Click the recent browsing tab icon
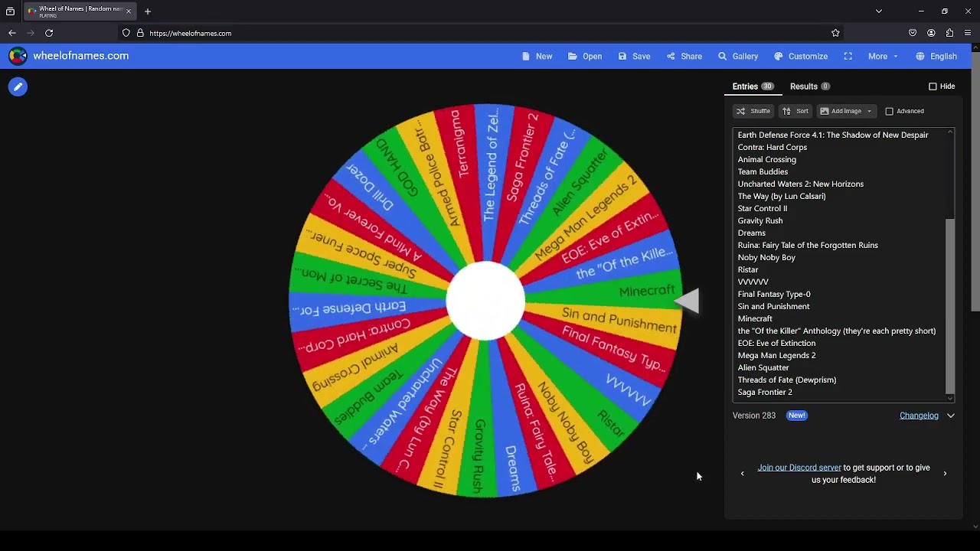Screen dimensions: 980x551 [x=10, y=11]
